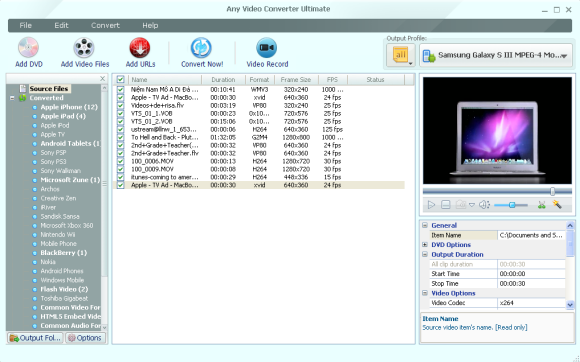The image size is (580, 362).
Task: Select Microsoft Zune (1) in the sidebar
Action: [x=70, y=180]
